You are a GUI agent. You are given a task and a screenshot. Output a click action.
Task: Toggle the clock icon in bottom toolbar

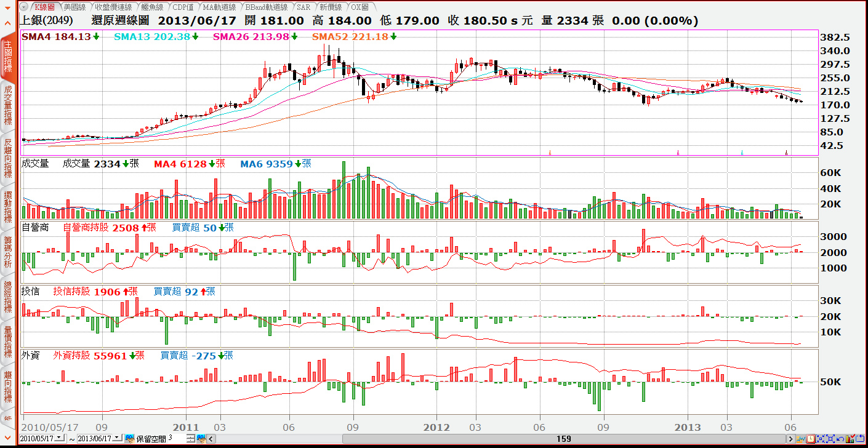click(811, 439)
